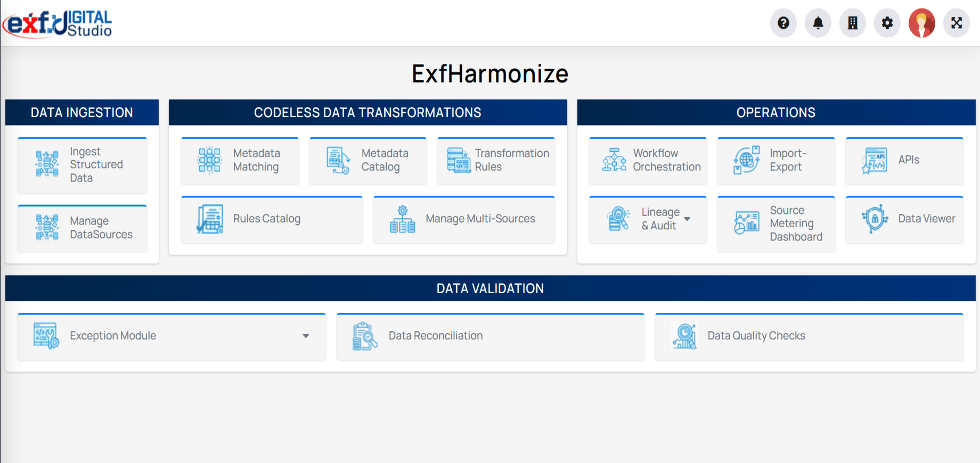This screenshot has height=463, width=980.
Task: Click the Exception Module icon
Action: coord(46,336)
